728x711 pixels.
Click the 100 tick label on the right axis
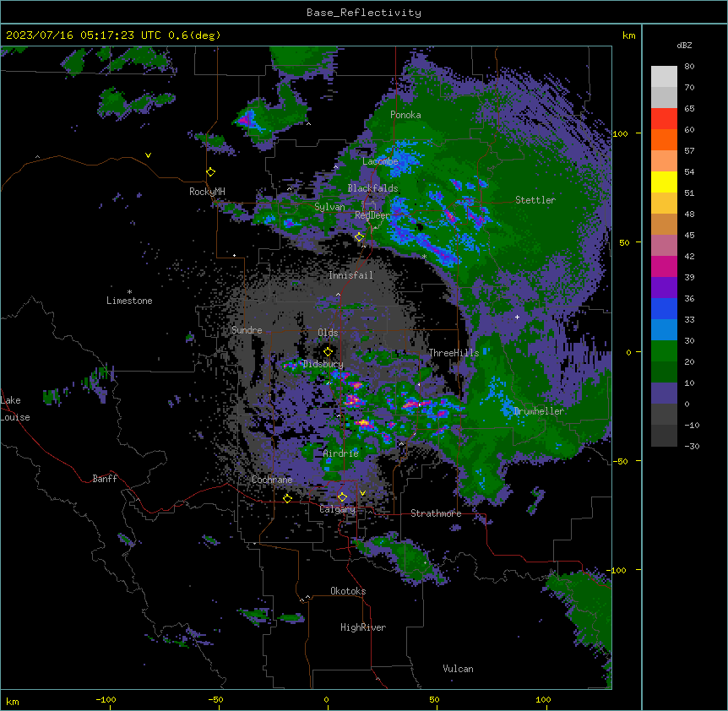click(x=620, y=133)
